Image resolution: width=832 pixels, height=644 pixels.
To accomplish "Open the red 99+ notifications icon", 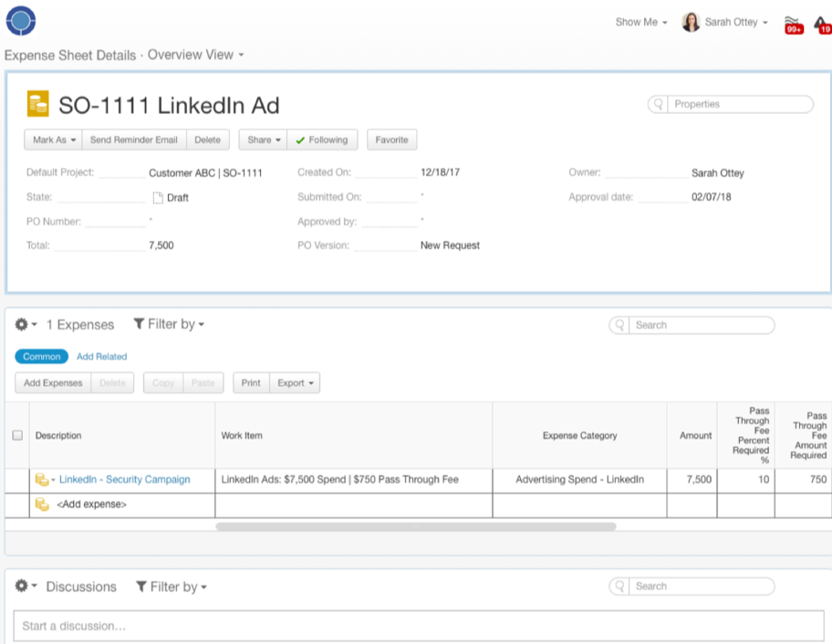I will (794, 25).
